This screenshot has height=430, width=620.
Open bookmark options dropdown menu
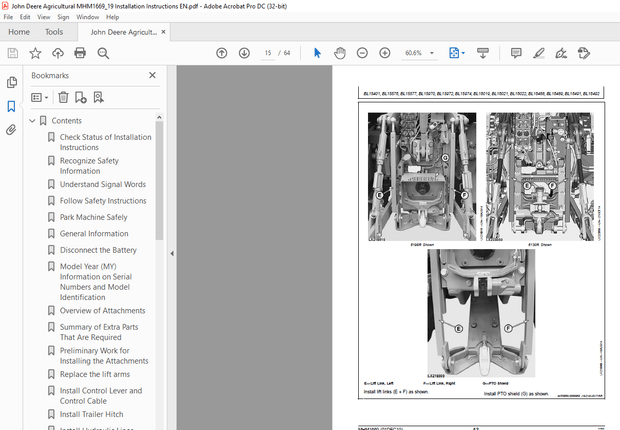click(40, 97)
